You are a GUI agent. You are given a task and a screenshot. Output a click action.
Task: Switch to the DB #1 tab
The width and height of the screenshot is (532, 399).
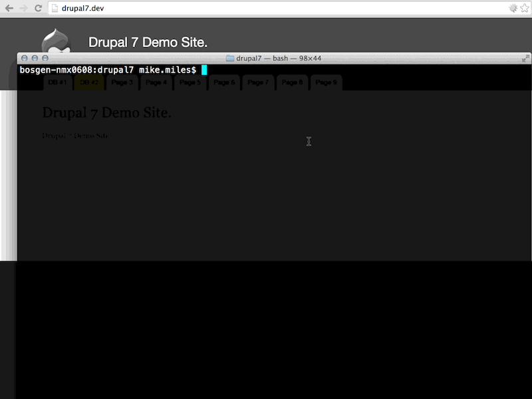click(x=58, y=82)
